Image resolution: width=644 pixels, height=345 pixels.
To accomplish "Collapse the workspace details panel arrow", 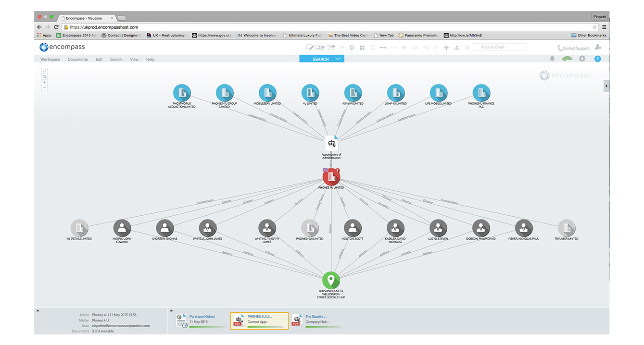I will [38, 310].
